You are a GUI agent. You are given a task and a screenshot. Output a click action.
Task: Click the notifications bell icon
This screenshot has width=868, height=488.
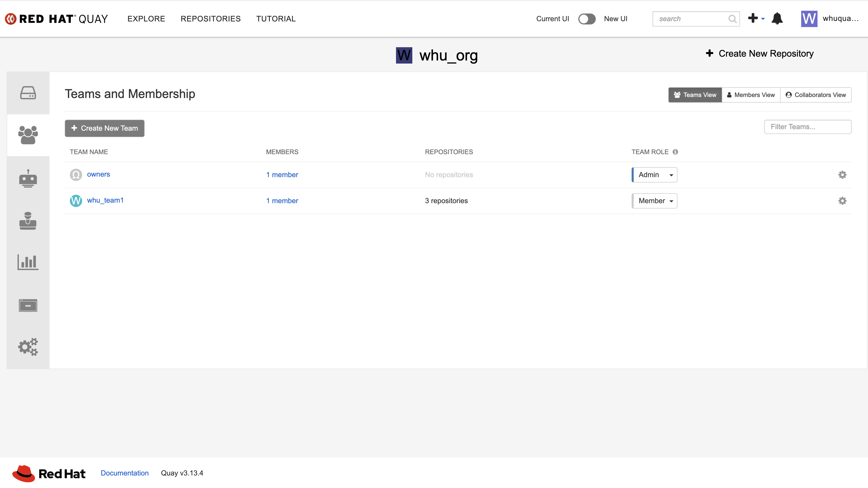[x=777, y=19]
